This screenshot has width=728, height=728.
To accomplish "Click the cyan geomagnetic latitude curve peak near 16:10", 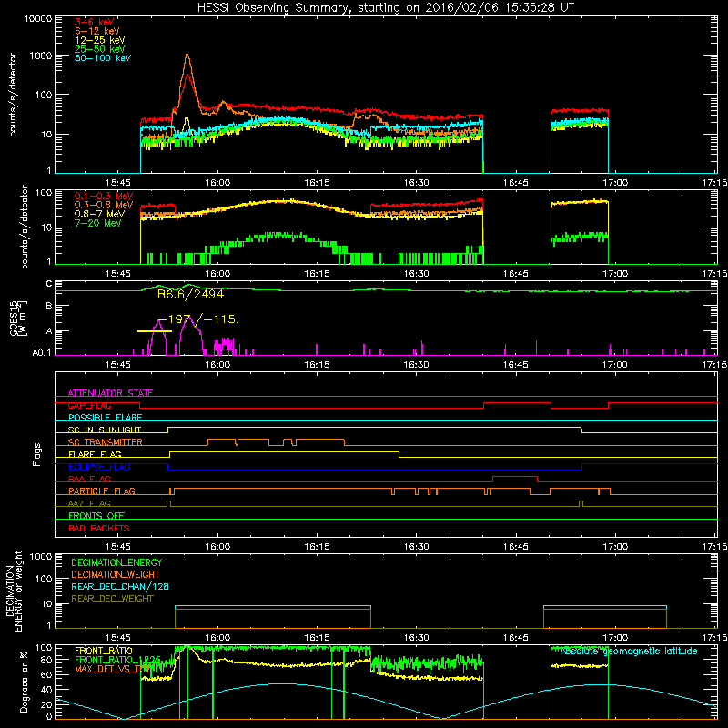I will coord(283,683).
